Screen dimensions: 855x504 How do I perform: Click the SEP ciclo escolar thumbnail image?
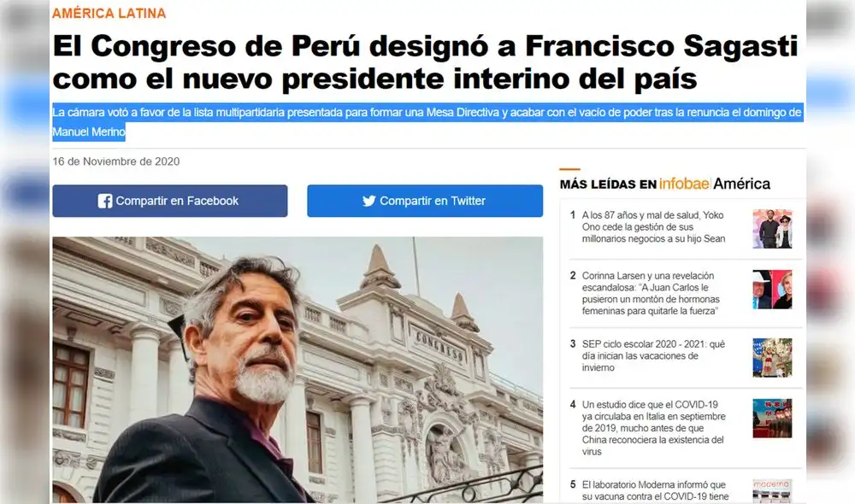[772, 357]
